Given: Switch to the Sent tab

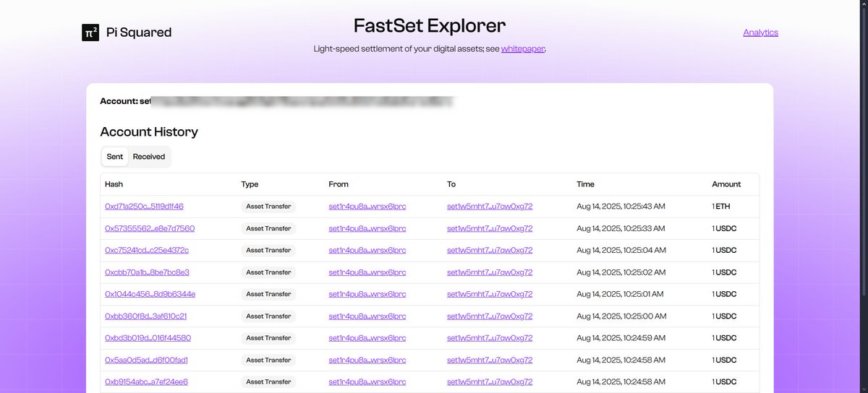Looking at the screenshot, I should click(x=115, y=157).
